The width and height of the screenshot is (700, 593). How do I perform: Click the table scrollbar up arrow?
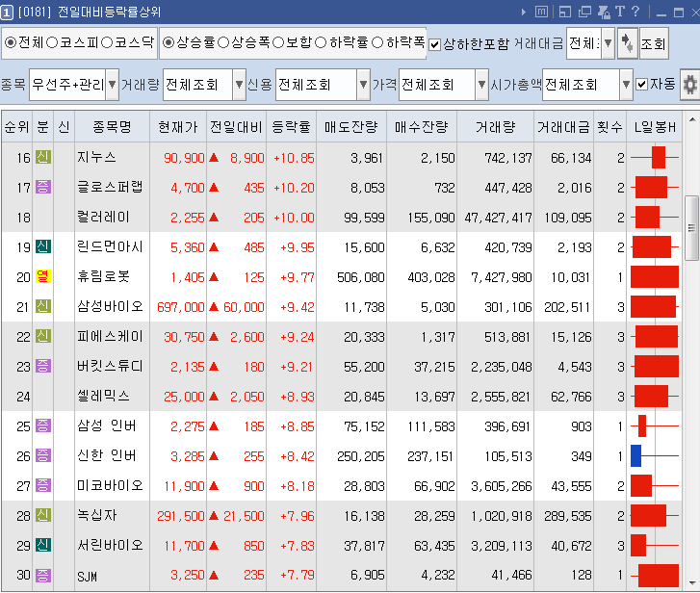[x=692, y=119]
